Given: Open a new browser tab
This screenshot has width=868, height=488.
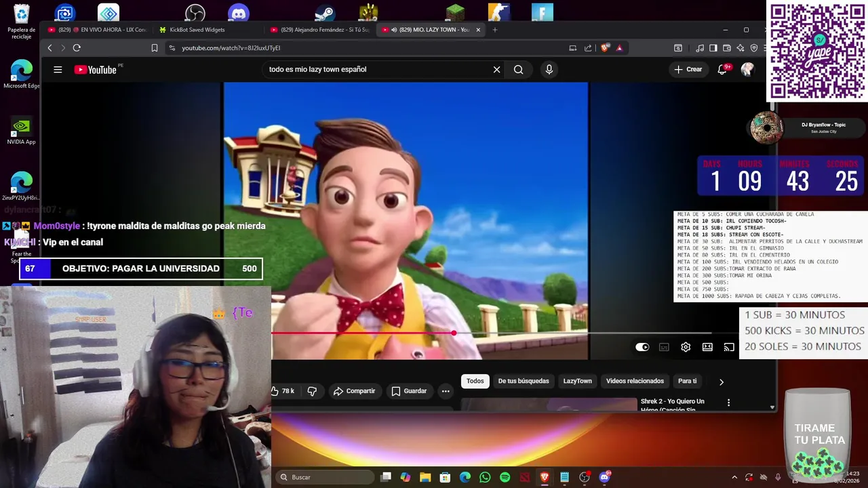Looking at the screenshot, I should click(494, 30).
